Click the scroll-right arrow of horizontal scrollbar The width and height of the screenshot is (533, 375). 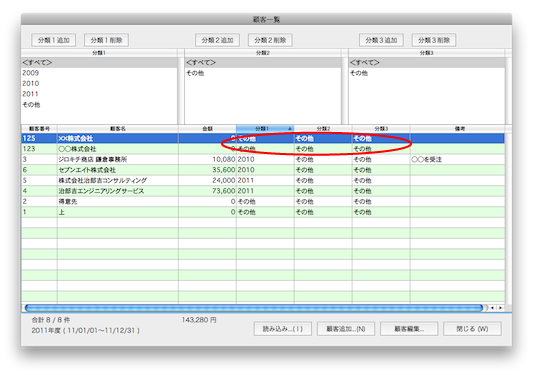[x=500, y=308]
